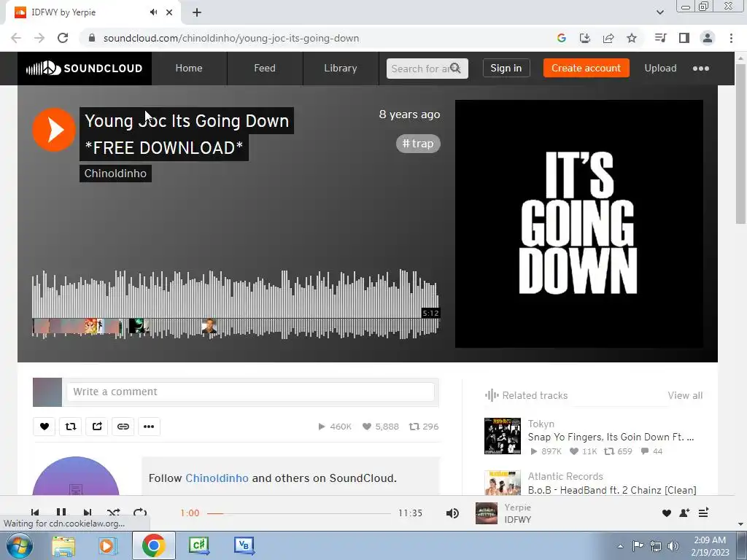
Task: Skip to previous track in bottom player
Action: tap(35, 513)
